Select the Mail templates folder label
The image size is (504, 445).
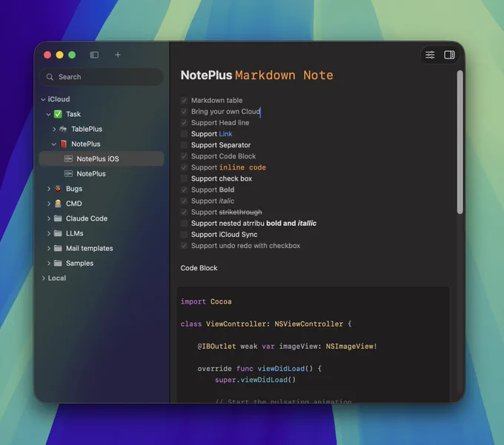(x=90, y=248)
